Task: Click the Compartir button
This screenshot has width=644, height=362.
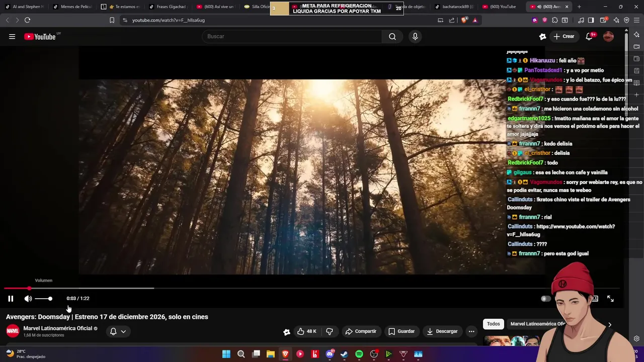Action: 361,331
